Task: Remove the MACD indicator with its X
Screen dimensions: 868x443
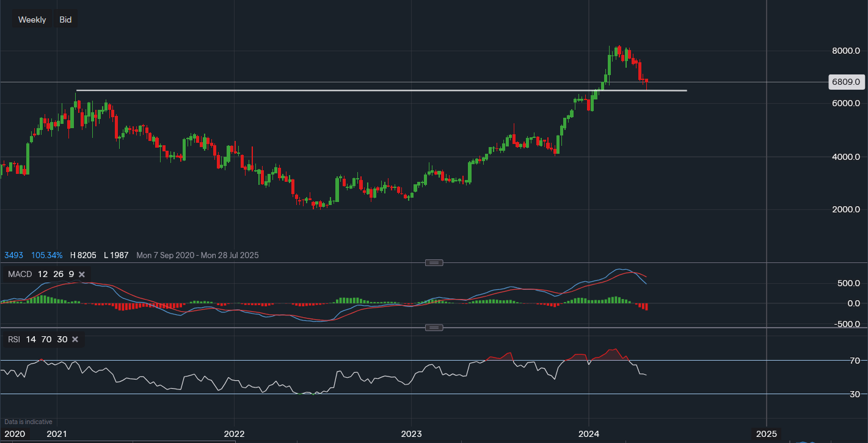Action: coord(82,275)
